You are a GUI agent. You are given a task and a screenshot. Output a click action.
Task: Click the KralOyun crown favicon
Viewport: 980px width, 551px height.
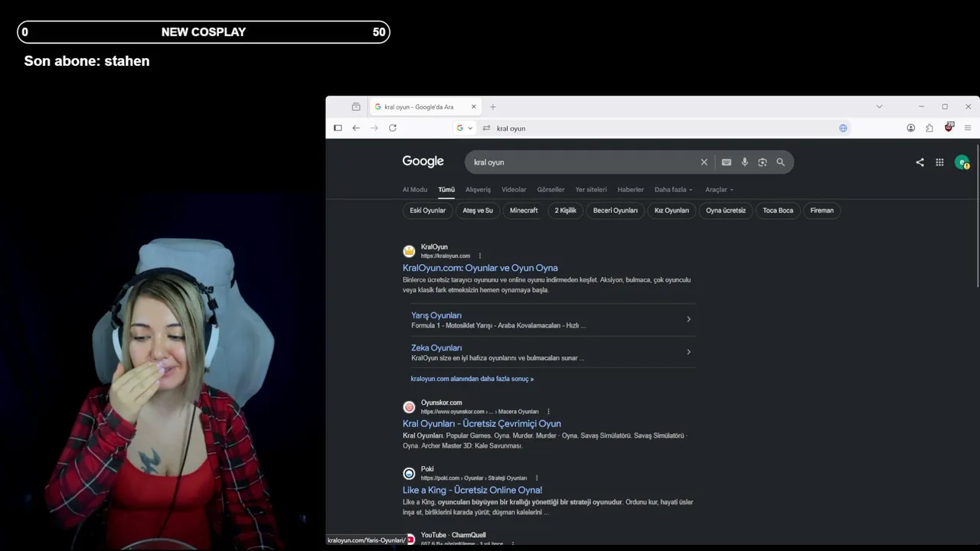[409, 251]
